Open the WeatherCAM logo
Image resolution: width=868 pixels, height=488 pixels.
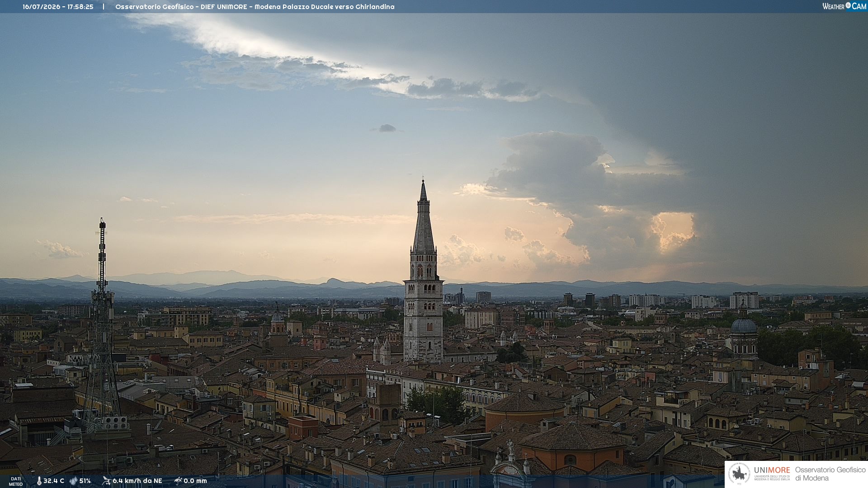(x=844, y=6)
